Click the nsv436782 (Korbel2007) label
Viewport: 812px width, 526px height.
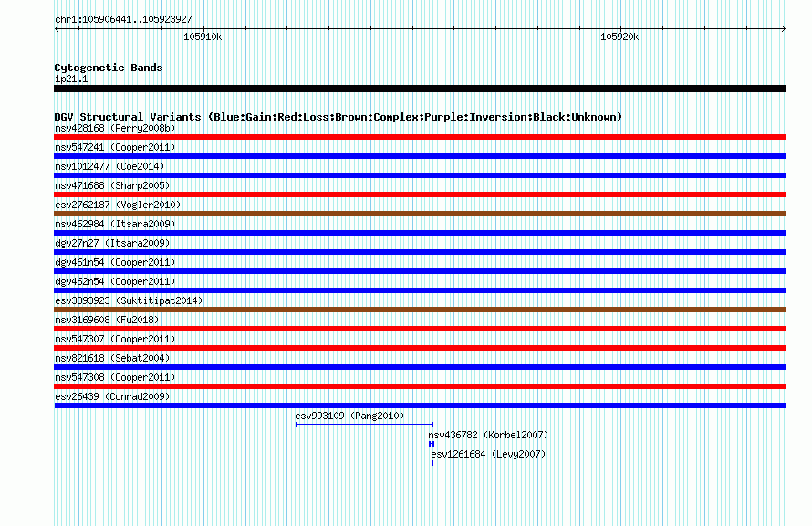[x=488, y=435]
